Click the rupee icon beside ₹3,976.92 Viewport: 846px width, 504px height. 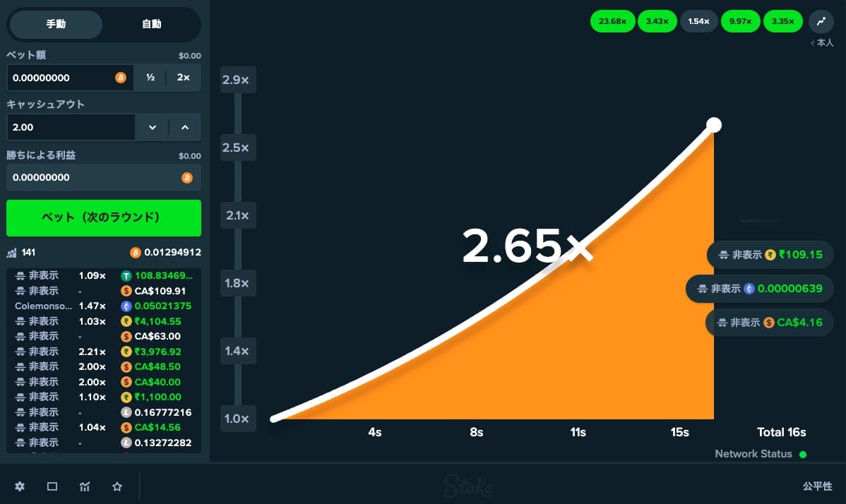pyautogui.click(x=126, y=352)
